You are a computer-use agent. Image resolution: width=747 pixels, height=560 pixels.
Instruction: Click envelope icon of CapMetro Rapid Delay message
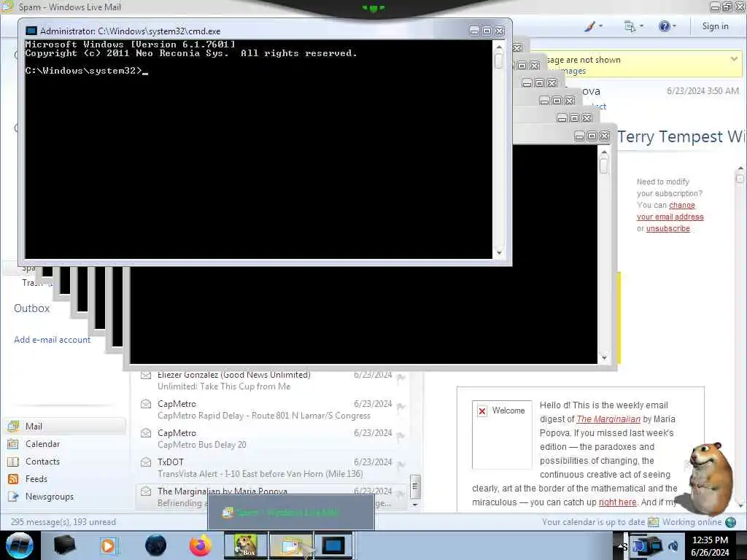pos(146,404)
